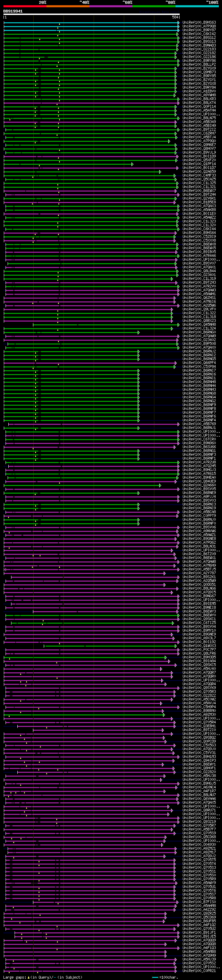The image size is (222, 980).
Task: Select the UniRef100_B6SU66 label
Action: pyautogui.click(x=199, y=447)
